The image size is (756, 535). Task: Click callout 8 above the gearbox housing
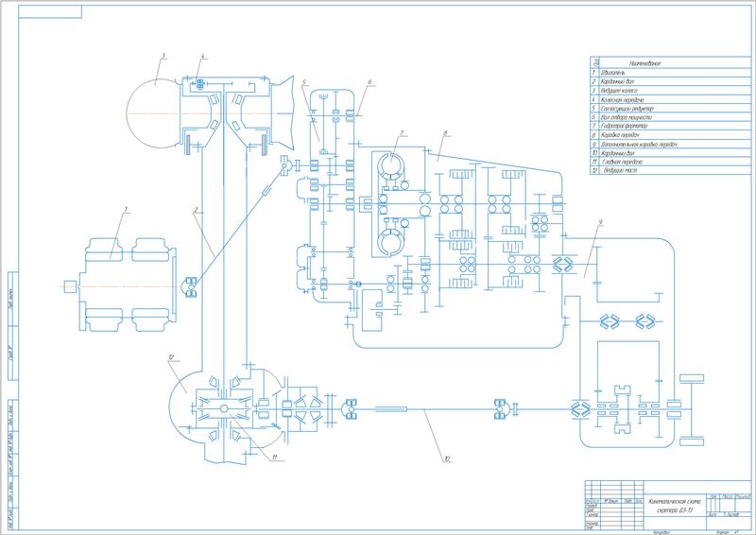coord(446,132)
